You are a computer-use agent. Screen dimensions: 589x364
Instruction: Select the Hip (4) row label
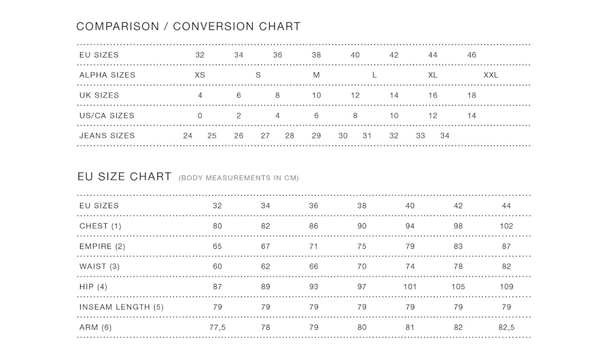tap(93, 287)
